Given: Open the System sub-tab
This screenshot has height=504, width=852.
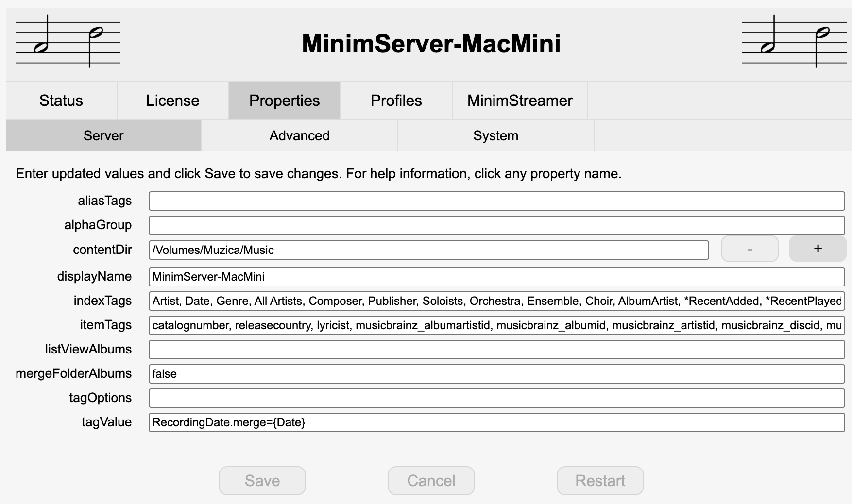Looking at the screenshot, I should [x=496, y=136].
